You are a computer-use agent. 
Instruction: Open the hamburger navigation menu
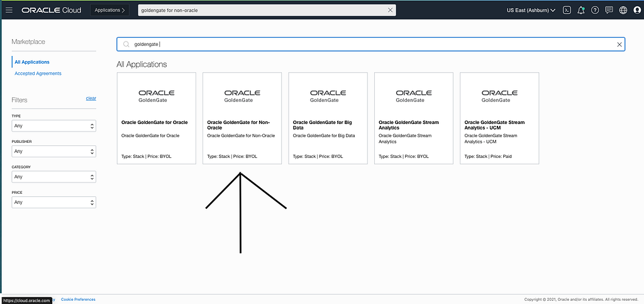(x=9, y=10)
